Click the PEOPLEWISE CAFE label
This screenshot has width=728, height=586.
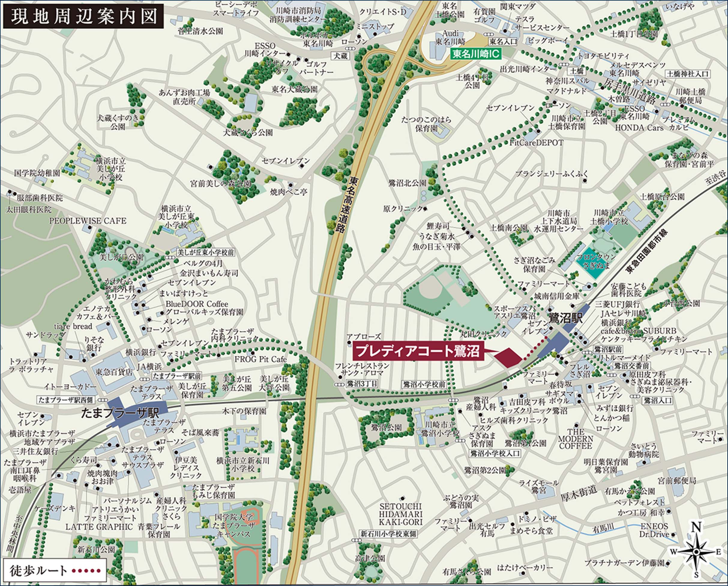88,221
